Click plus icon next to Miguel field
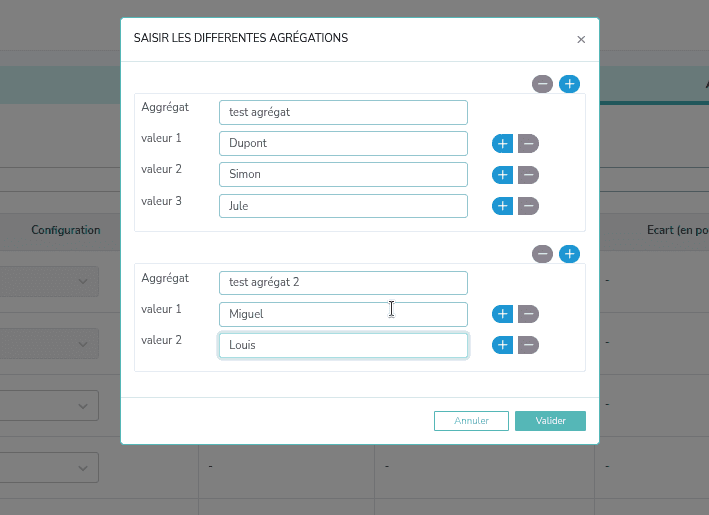This screenshot has width=709, height=515. click(x=502, y=314)
